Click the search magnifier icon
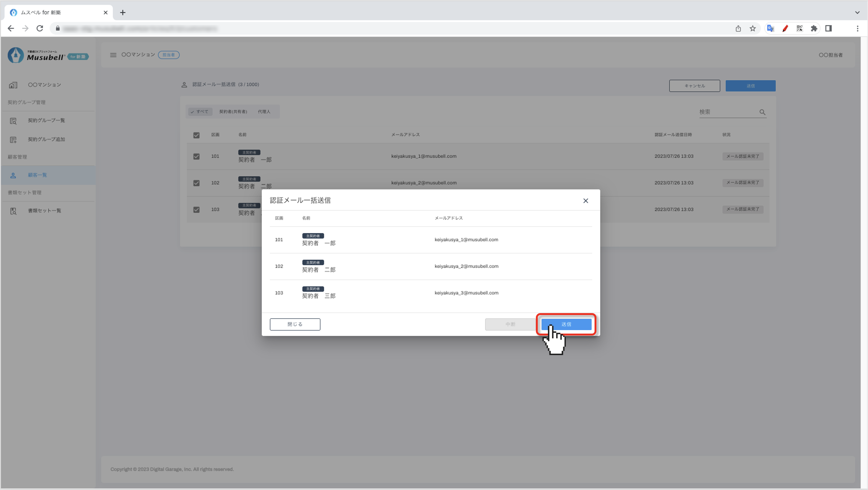 (762, 112)
